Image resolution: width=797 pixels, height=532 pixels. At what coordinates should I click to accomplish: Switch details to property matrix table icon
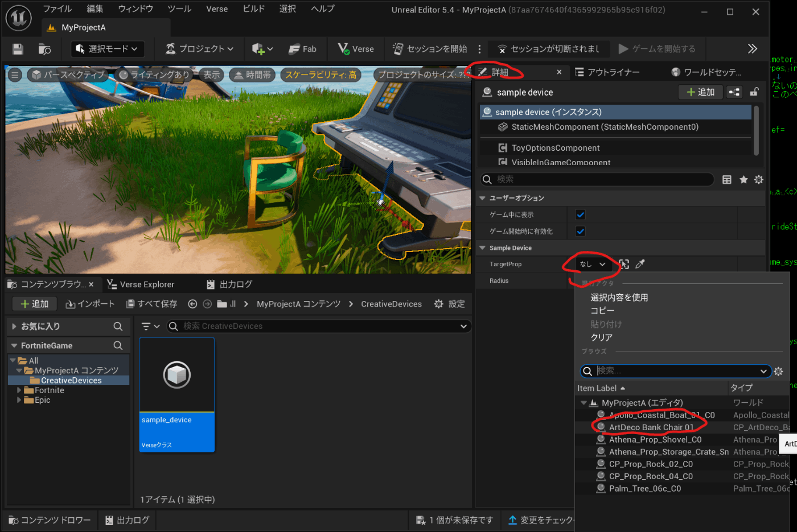[x=727, y=180]
